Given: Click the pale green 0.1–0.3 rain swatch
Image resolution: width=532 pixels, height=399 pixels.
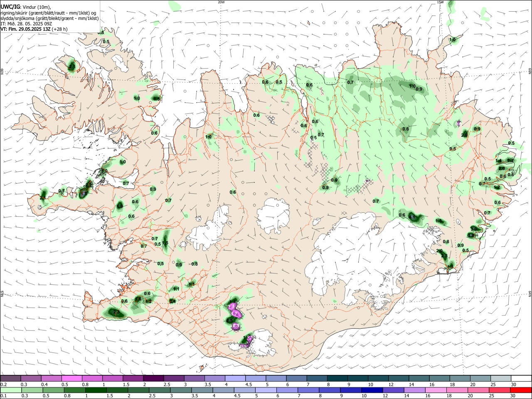Looking at the screenshot, I should click(11, 390).
